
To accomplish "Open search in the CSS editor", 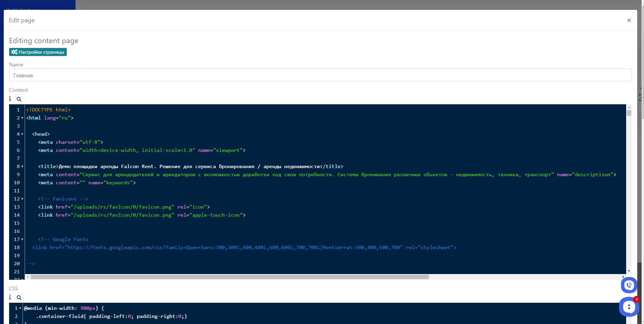I will point(19,298).
